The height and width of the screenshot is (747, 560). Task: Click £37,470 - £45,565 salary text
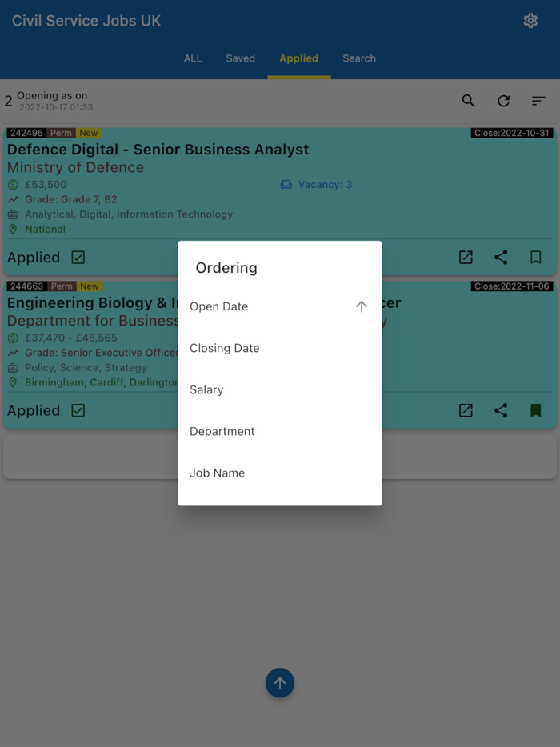71,338
